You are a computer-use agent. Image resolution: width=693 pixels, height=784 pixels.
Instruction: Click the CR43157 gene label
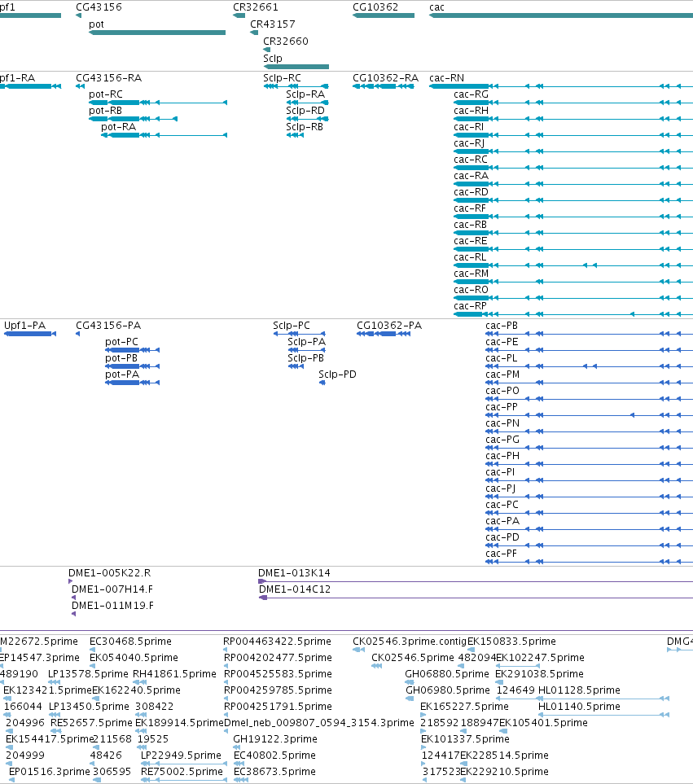point(273,24)
